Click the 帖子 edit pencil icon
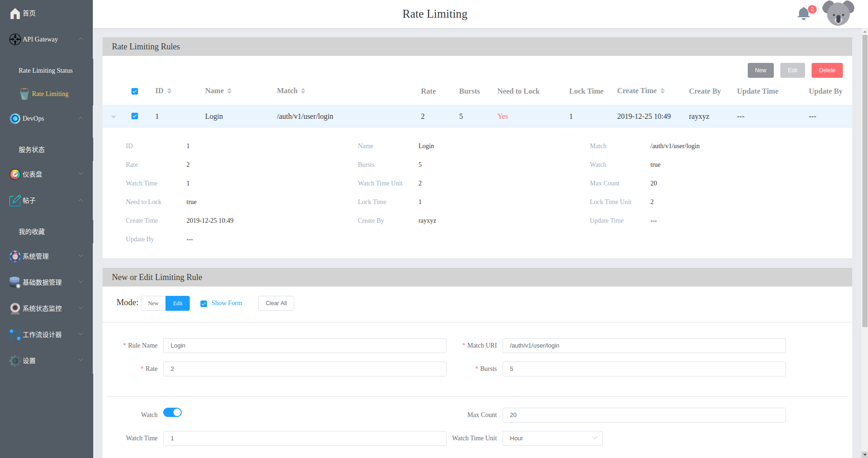Viewport: 868px width, 458px height. click(x=15, y=201)
